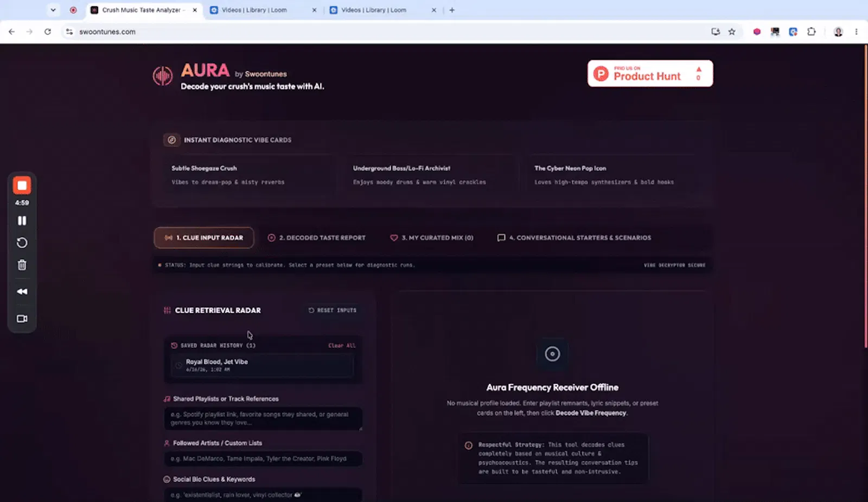
Task: Go forward in browser history
Action: point(29,31)
